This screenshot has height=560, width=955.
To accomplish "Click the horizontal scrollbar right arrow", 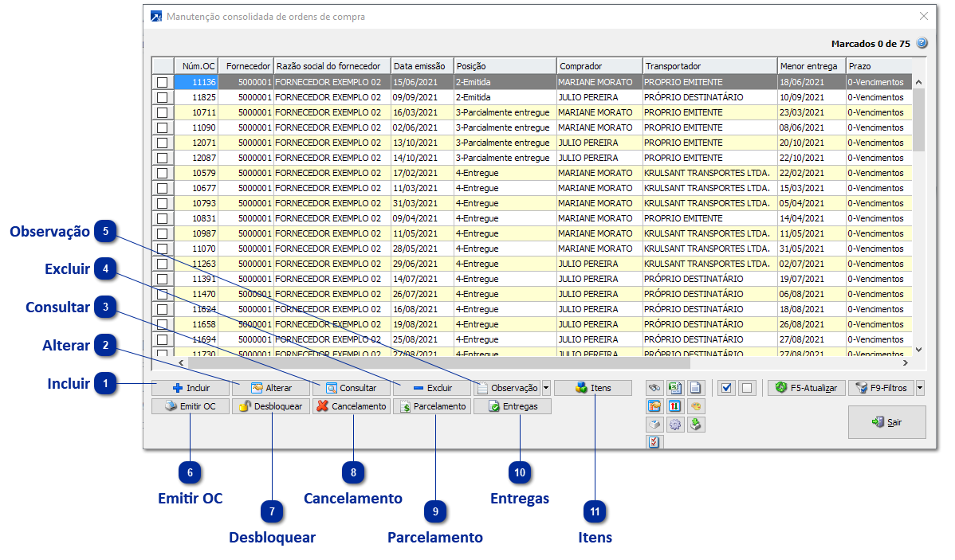I will tap(905, 363).
